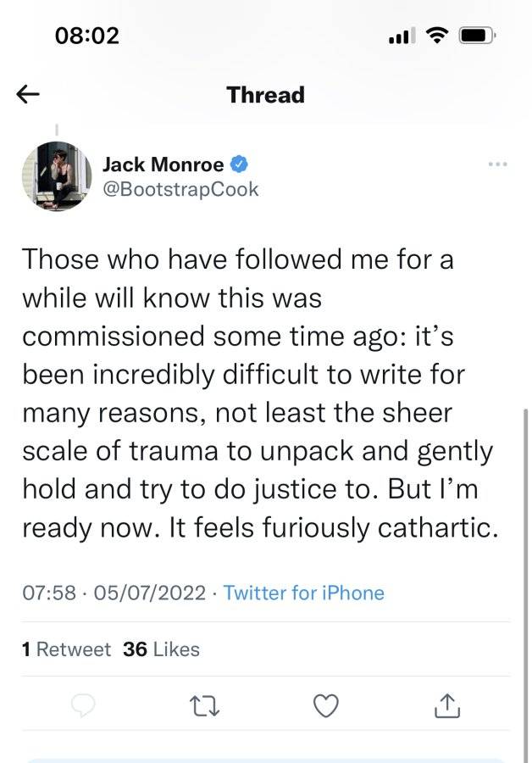Open the Jack Monroe display name
This screenshot has height=763, width=532.
pyautogui.click(x=163, y=164)
